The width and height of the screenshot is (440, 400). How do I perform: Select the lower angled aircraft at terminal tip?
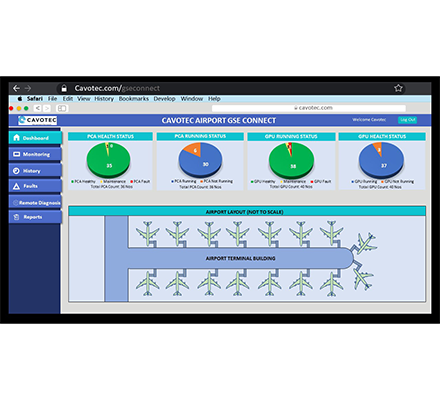click(363, 279)
